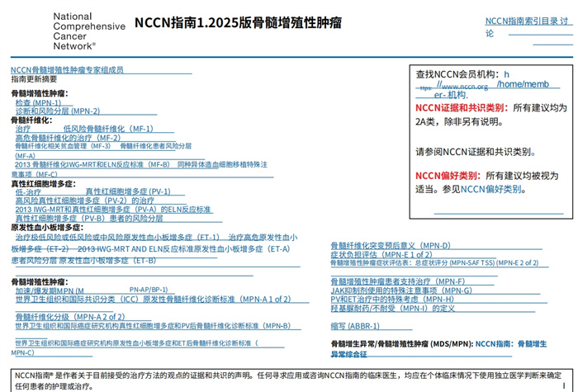Open 真性红细胞增多症 (PV-B) 患者的风险分层 link

89,219
